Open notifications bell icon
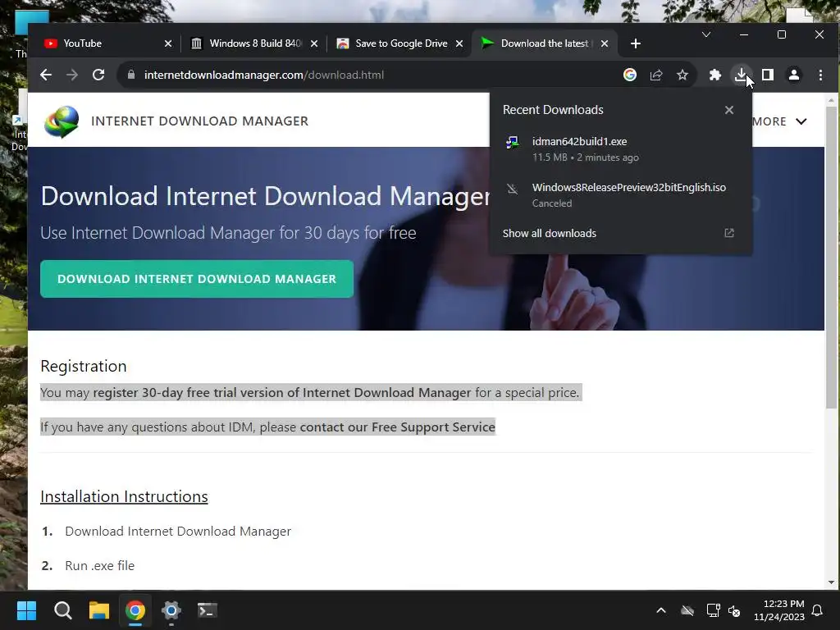This screenshot has height=630, width=840. (818, 610)
